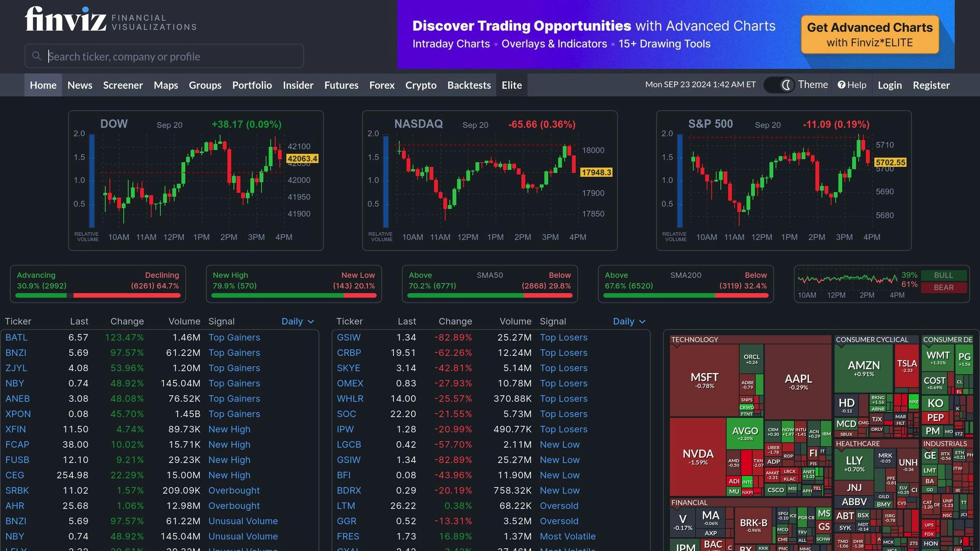This screenshot has height=551, width=980.
Task: Open the Portfolio menu item
Action: 252,85
